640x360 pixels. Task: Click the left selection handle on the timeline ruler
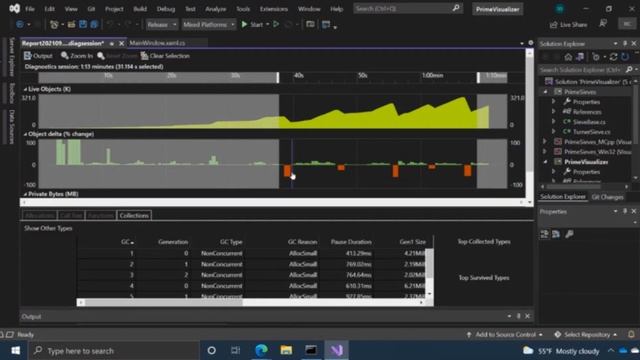pyautogui.click(x=278, y=78)
